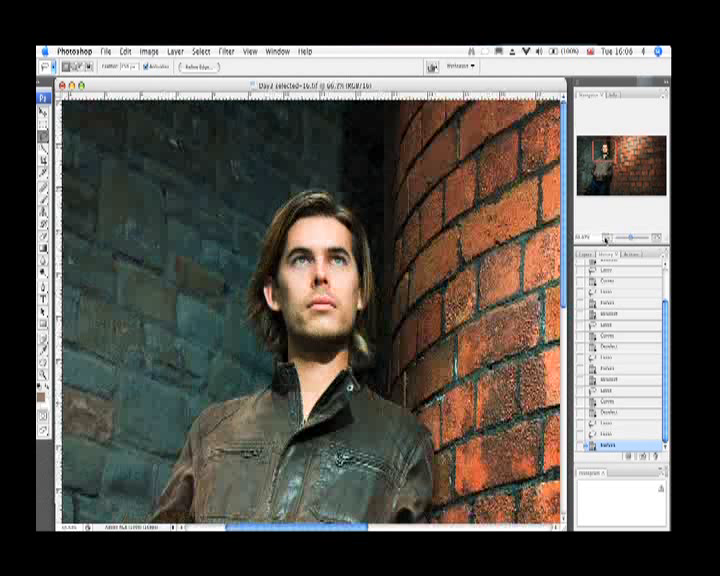720x576 pixels.
Task: Click the Refine Edge button
Action: pyautogui.click(x=199, y=67)
